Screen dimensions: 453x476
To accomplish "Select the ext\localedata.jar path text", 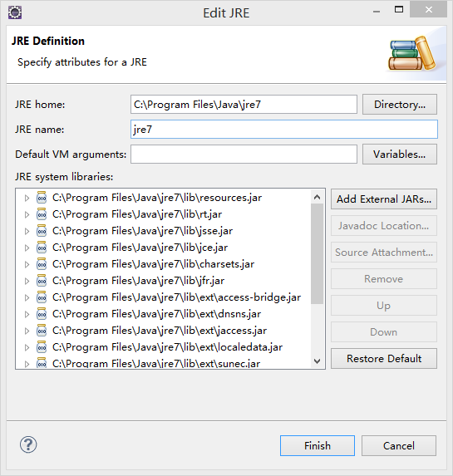I will tap(167, 347).
